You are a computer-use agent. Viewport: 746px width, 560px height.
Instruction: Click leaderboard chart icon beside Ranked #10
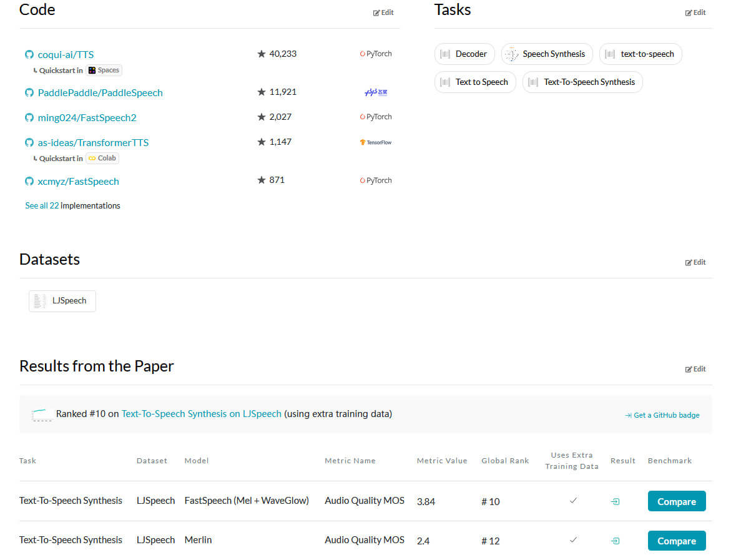click(x=42, y=415)
